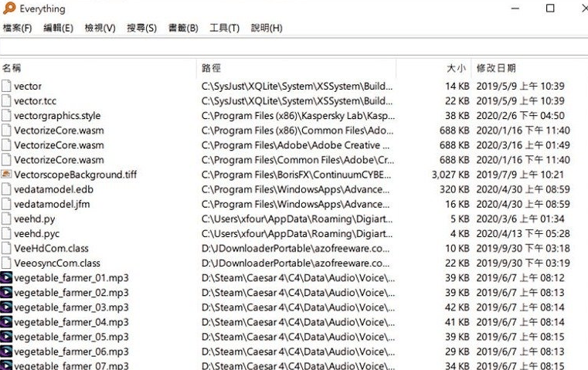This screenshot has width=588, height=370.
Task: Click date 2020/4/13 下午 05:28
Action: [523, 233]
